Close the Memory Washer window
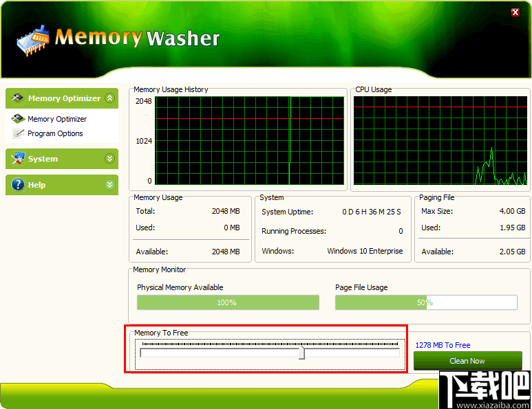532x409 pixels. tap(515, 12)
